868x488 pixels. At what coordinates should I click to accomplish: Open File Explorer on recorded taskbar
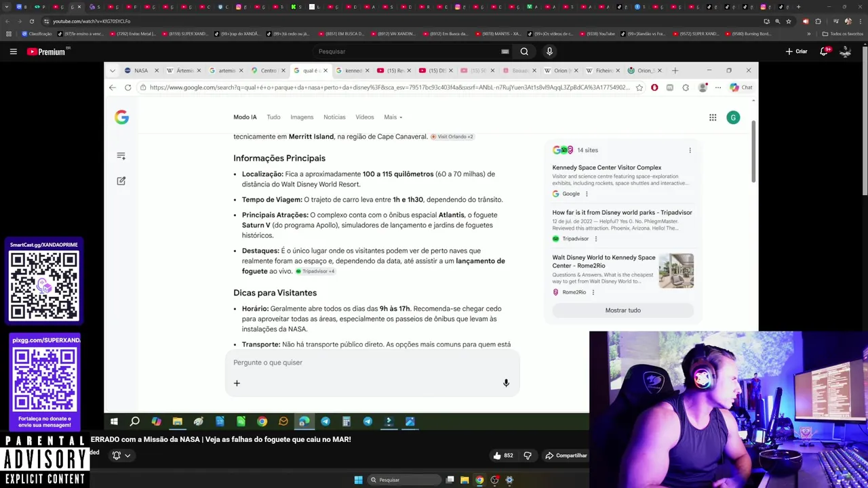pyautogui.click(x=177, y=422)
